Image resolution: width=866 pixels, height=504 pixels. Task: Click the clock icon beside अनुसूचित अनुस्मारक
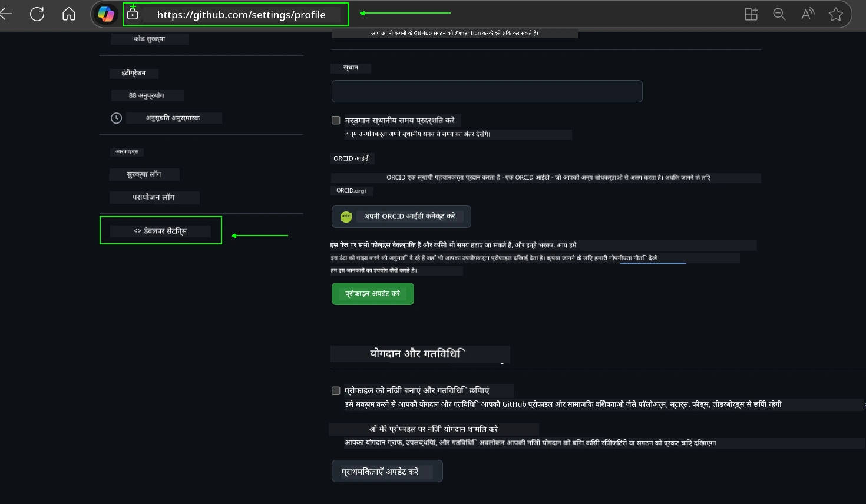116,118
